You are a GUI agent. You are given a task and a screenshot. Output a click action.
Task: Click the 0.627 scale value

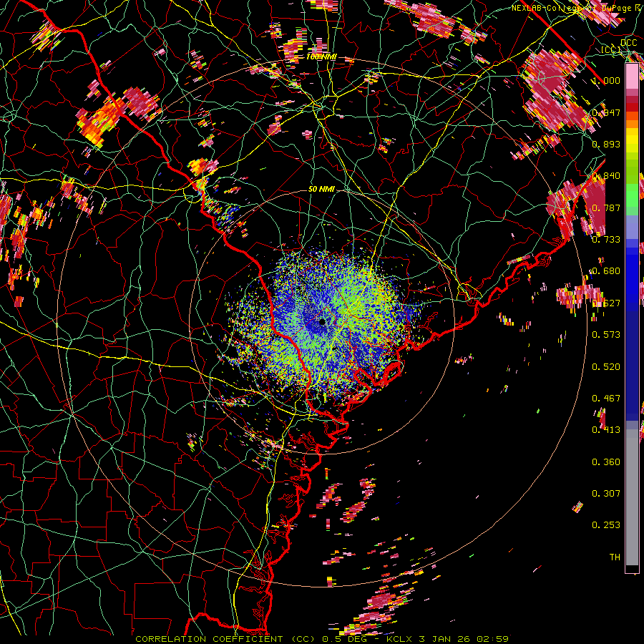pos(606,303)
